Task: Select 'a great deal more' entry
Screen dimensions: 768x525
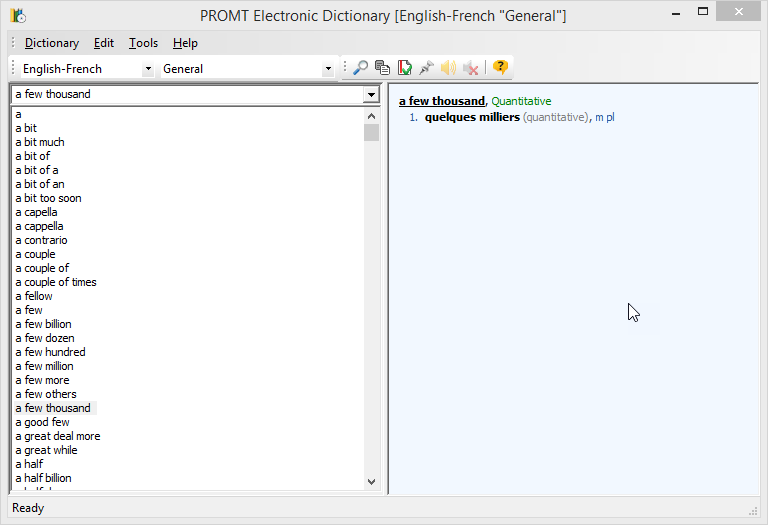Action: tap(58, 436)
